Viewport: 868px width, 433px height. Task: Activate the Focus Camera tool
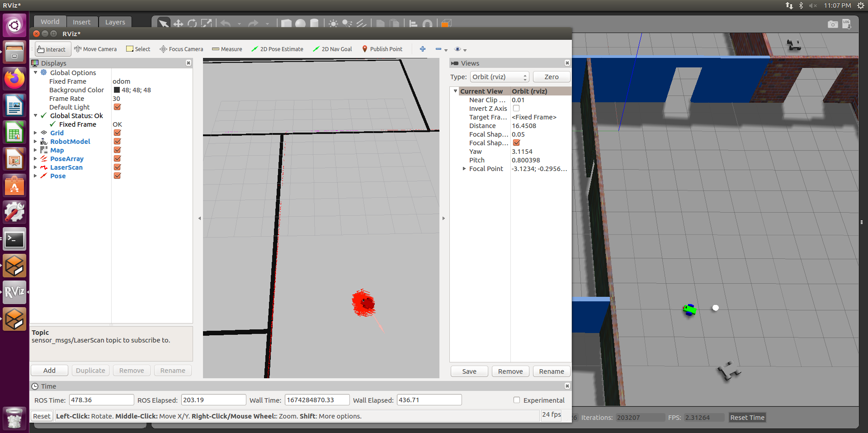tap(181, 49)
